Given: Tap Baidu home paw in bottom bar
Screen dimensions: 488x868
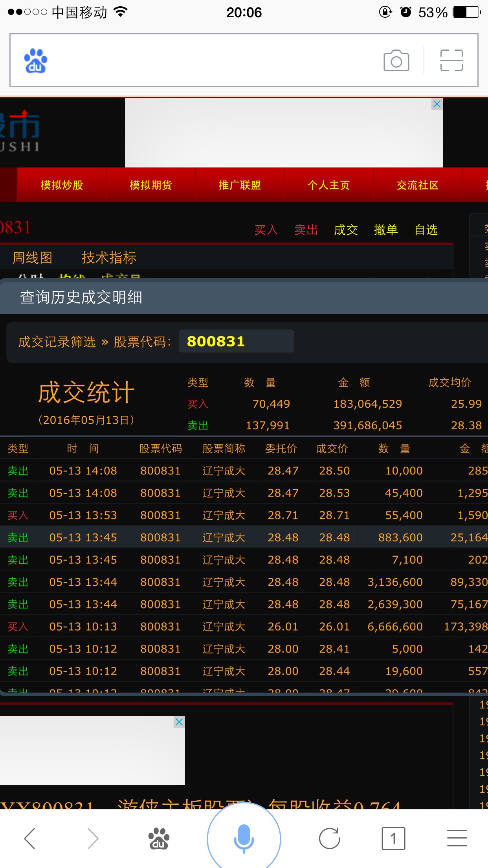Looking at the screenshot, I should click(158, 839).
